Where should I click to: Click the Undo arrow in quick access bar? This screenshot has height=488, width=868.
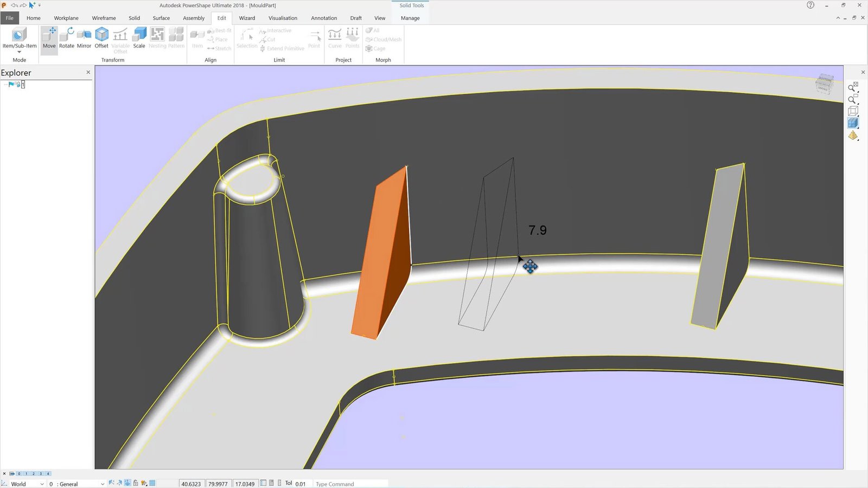(x=15, y=5)
